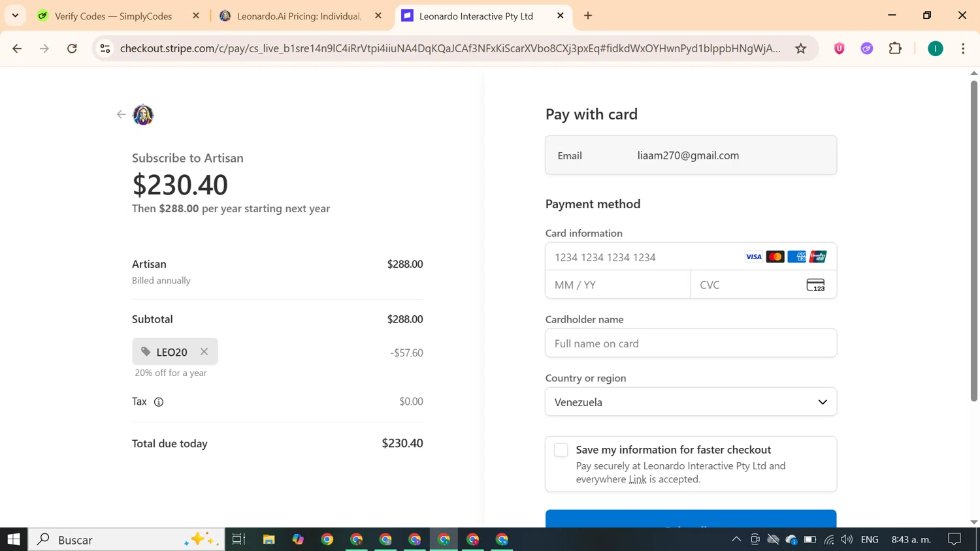Viewport: 980px width, 551px height.
Task: Show hidden system tray icons
Action: pos(736,539)
